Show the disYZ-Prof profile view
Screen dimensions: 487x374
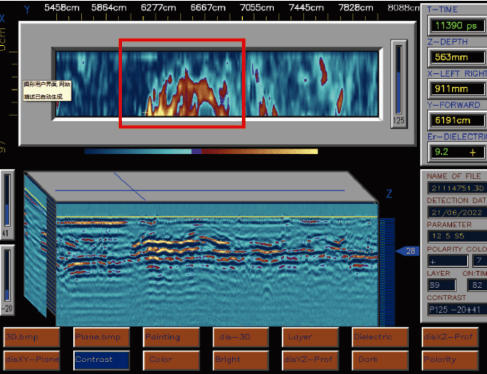pyautogui.click(x=310, y=360)
